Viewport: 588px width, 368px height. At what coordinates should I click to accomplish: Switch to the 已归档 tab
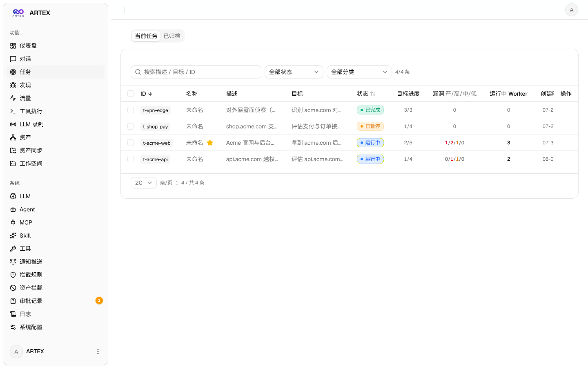click(172, 36)
